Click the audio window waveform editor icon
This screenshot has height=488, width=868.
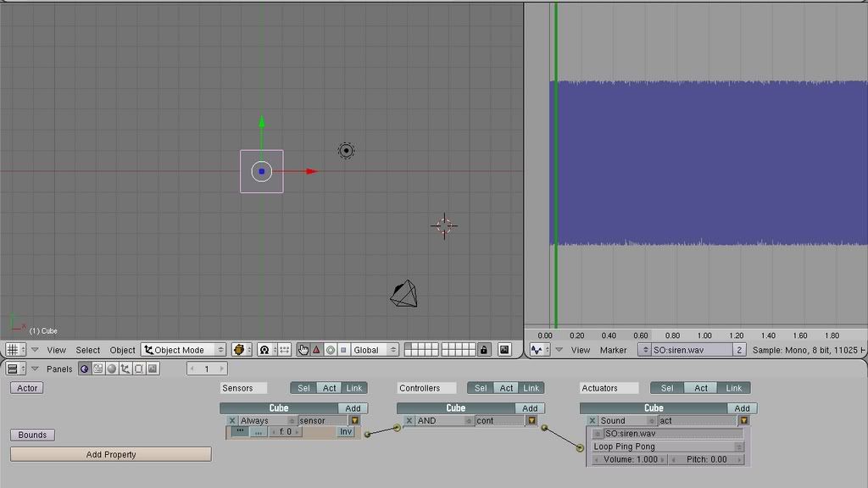[x=539, y=350]
